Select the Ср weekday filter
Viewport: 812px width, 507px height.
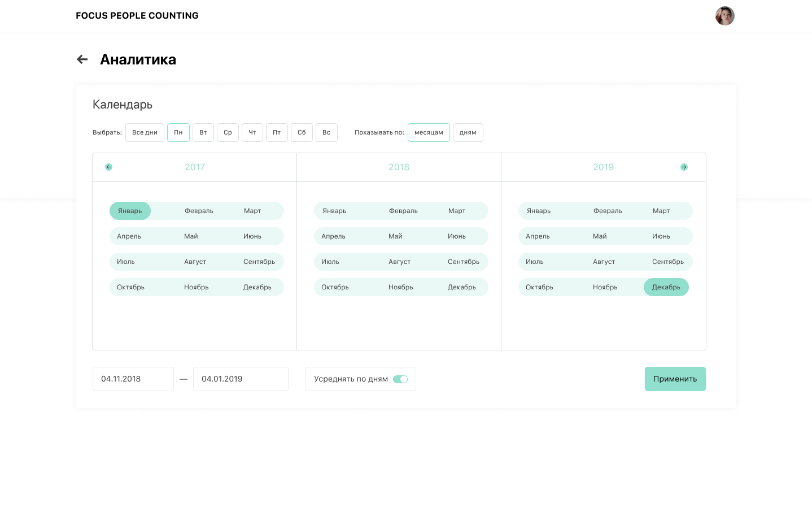(228, 132)
